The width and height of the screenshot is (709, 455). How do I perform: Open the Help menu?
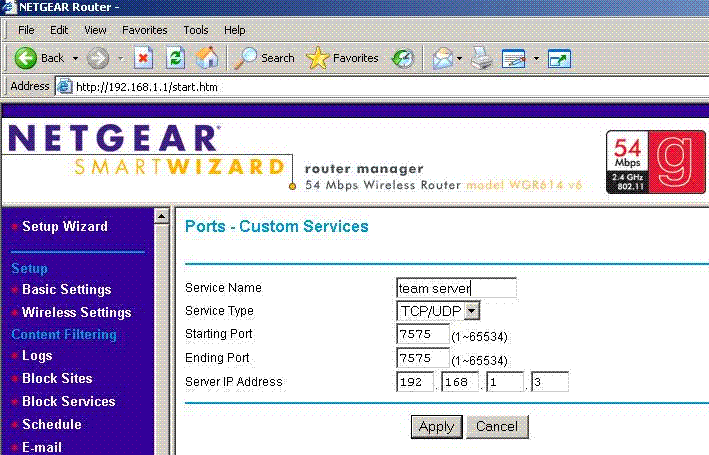(x=235, y=30)
